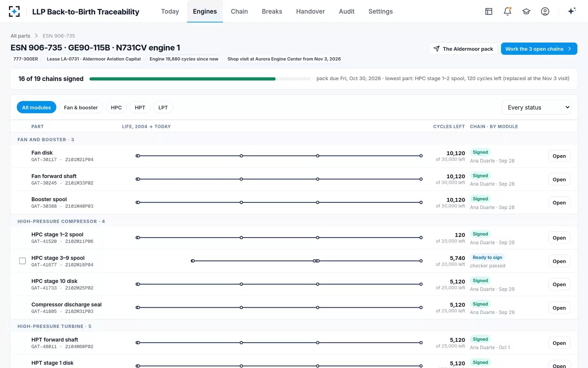Click the Shop visit at Aurora Engine Center tag
Screen dimensions: 588x368
click(x=284, y=59)
